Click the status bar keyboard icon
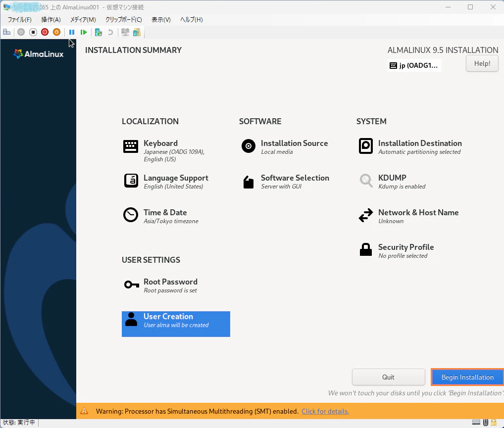 point(476,422)
